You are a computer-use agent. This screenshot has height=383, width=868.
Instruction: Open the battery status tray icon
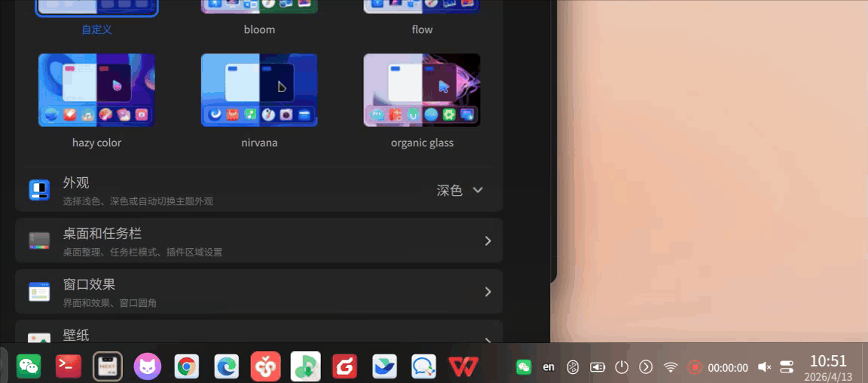(598, 367)
